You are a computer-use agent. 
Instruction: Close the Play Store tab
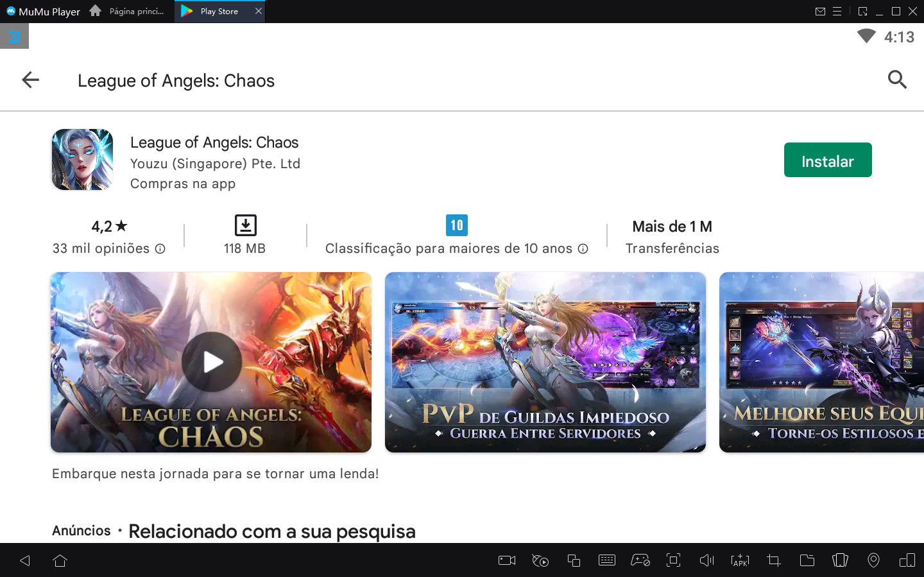pos(259,11)
